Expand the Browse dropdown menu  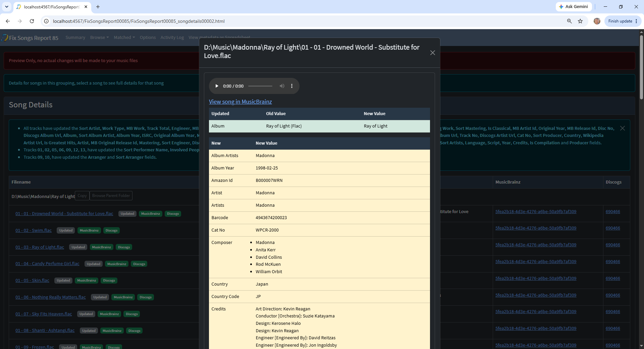(99, 38)
